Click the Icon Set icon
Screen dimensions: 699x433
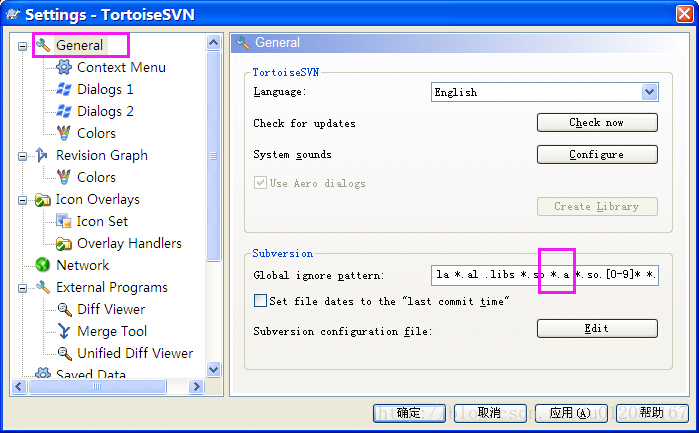coord(64,221)
